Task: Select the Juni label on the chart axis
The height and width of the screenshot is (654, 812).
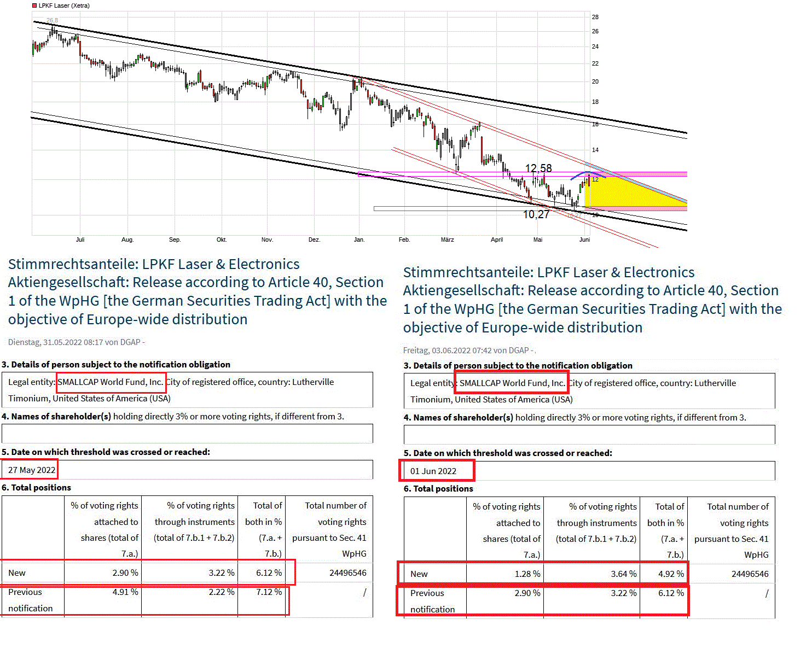Action: [x=584, y=240]
